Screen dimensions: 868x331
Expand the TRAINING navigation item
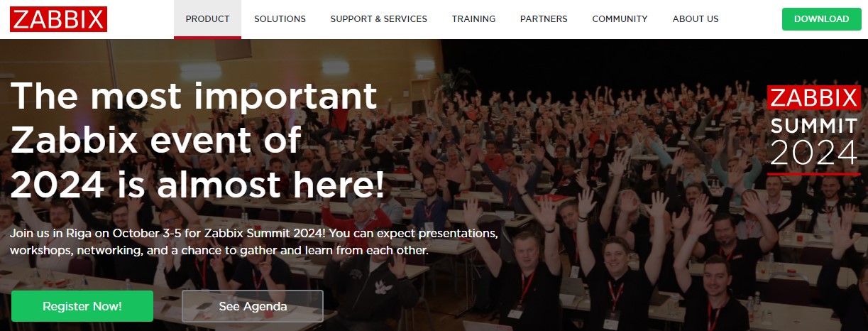(x=473, y=19)
